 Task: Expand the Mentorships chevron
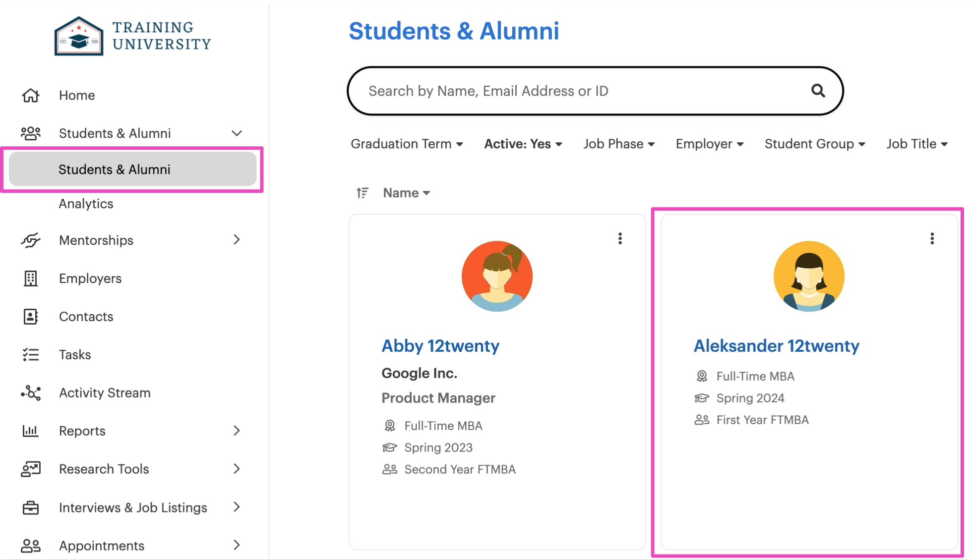pyautogui.click(x=237, y=240)
